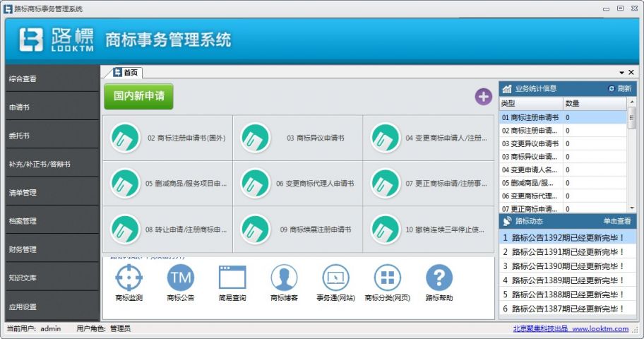
Task: Refresh statistics with 刷新 button
Action: (620, 88)
